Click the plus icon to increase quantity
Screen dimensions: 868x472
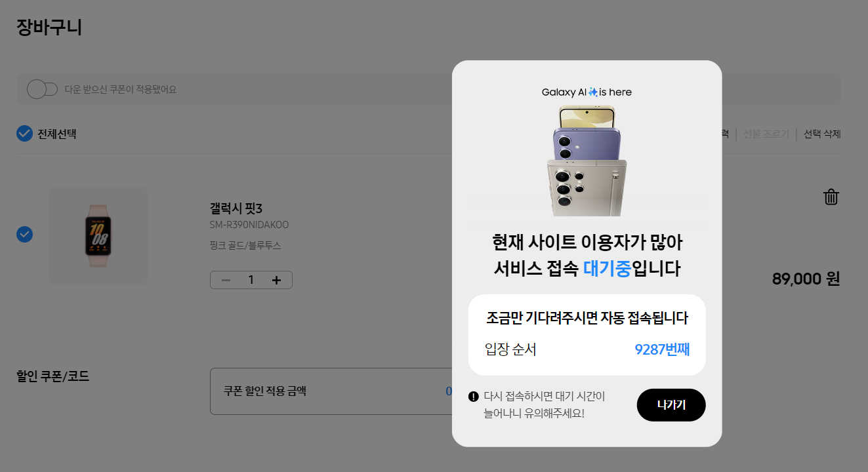(276, 279)
